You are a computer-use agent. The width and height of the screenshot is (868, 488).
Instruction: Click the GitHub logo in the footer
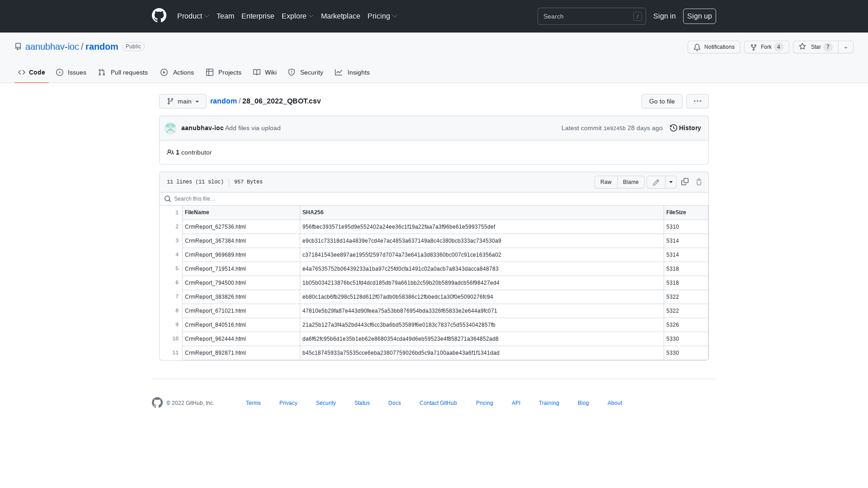point(157,403)
